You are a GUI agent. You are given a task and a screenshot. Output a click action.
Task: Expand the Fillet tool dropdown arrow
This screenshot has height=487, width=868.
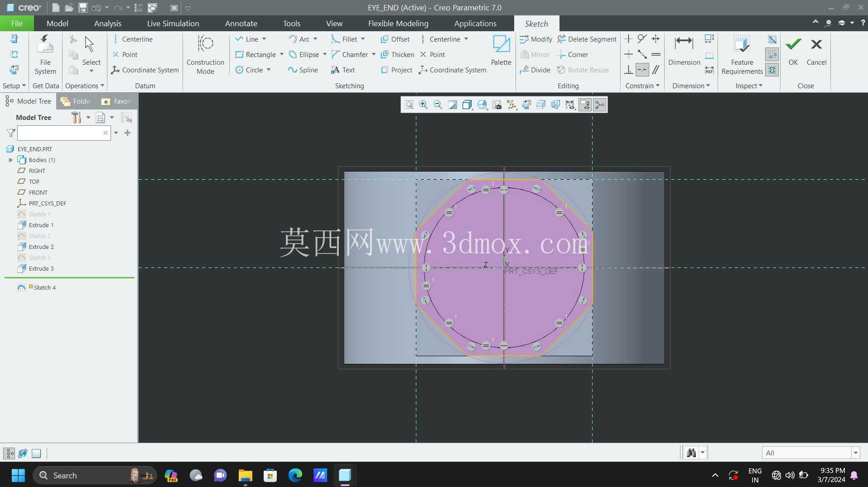363,39
